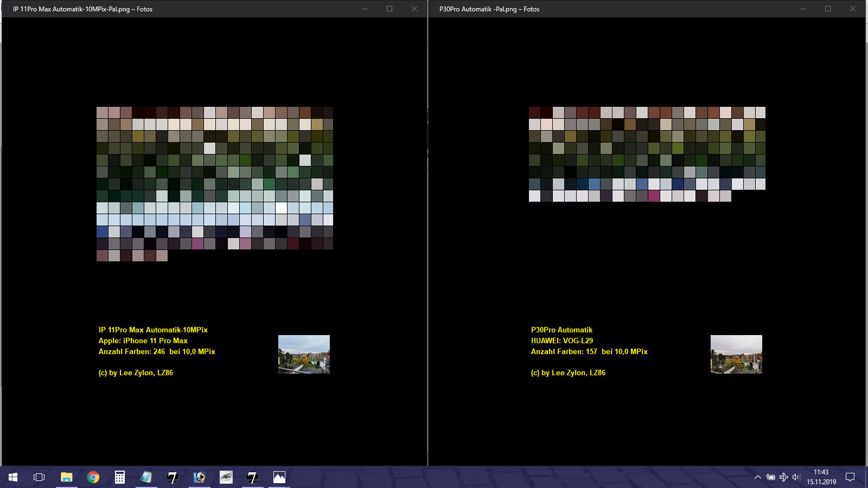Maximize the P30Pro Automatik Photos window
This screenshot has width=868, height=488.
tap(828, 9)
